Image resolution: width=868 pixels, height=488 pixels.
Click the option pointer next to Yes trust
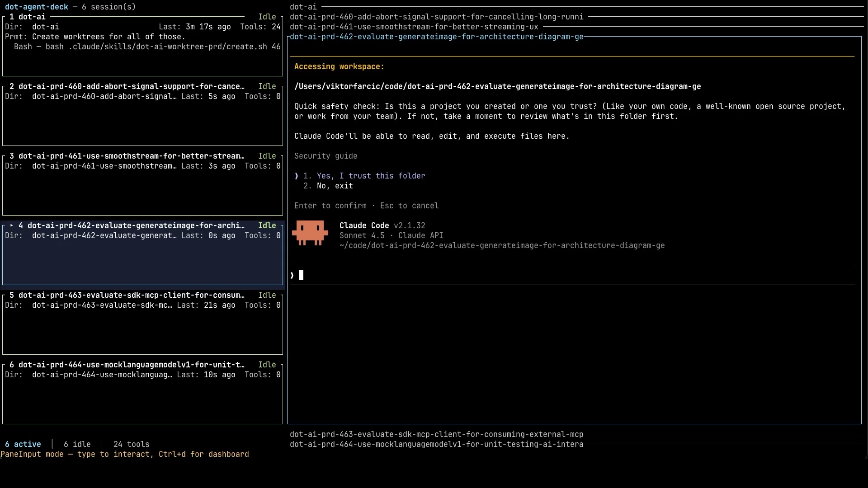pos(297,176)
